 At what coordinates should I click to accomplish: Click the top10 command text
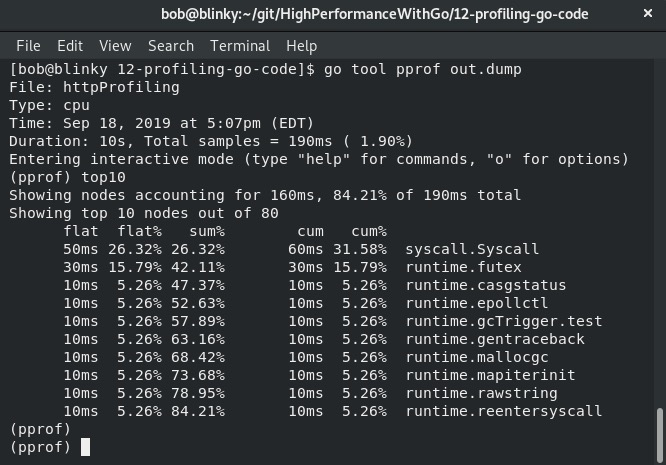(103, 177)
